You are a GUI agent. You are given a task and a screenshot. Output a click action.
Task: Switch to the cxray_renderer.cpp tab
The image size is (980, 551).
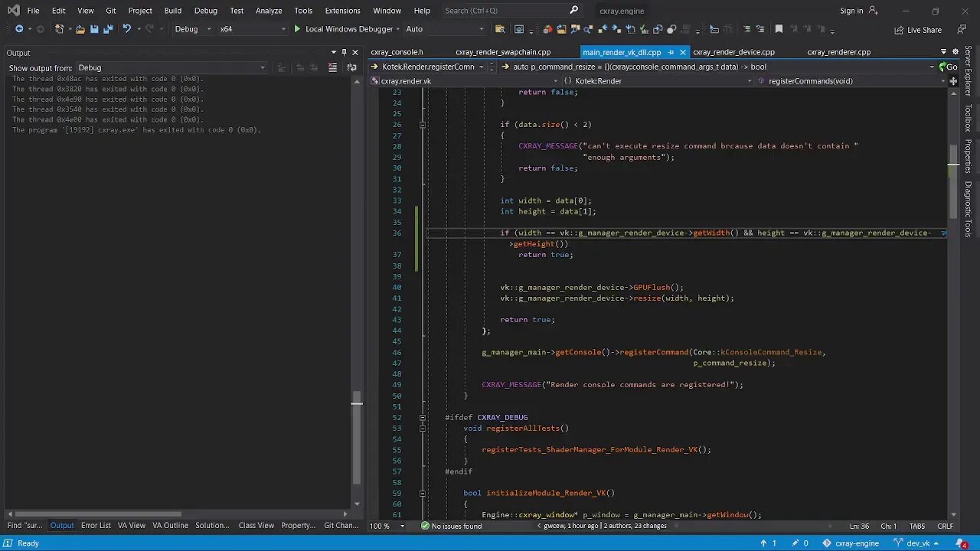pos(838,52)
